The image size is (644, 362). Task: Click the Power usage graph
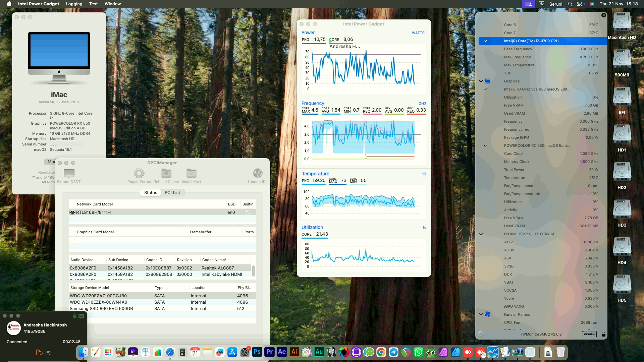click(364, 69)
